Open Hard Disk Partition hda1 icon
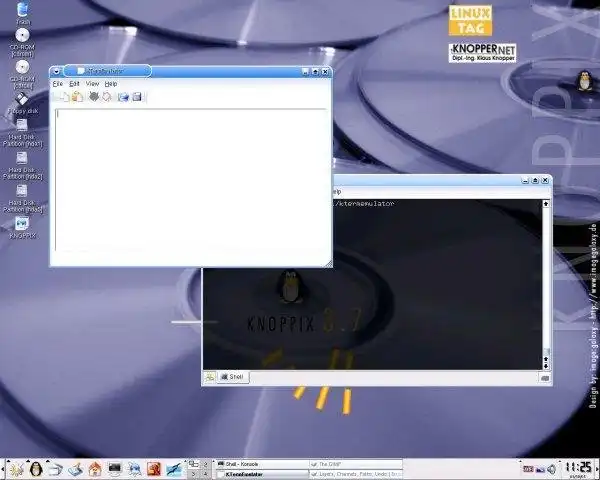 point(22,132)
